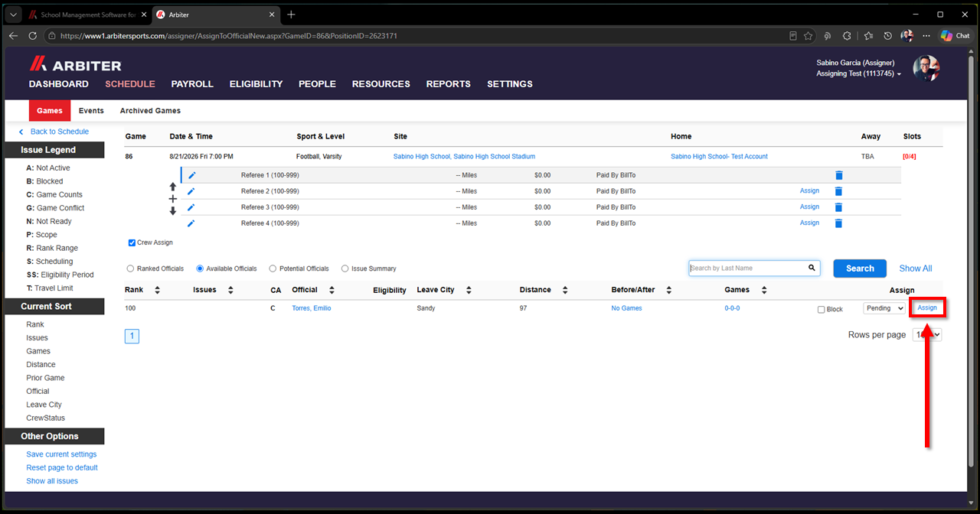Image resolution: width=980 pixels, height=514 pixels.
Task: Open the browser extensions puzzle icon
Action: tap(847, 36)
